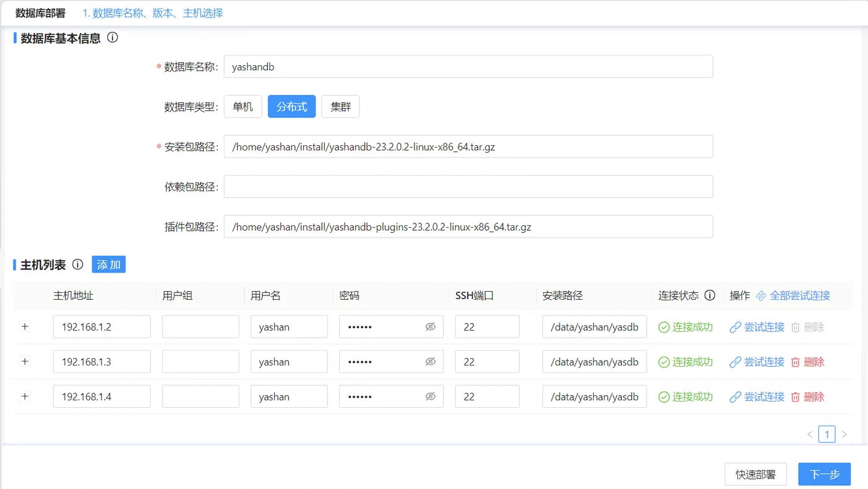868x489 pixels.
Task: Edit username field of host 192.168.1.3
Action: point(289,362)
